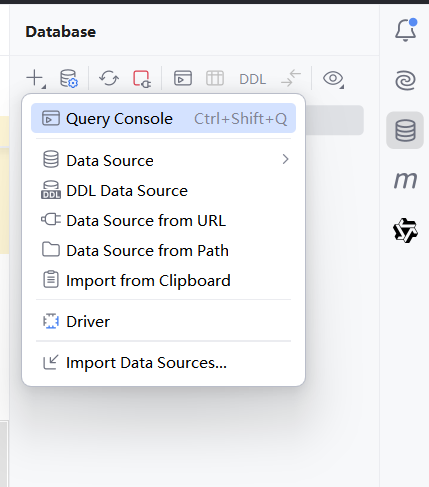Click the Jump to source arrows icon
This screenshot has width=429, height=487.
coord(291,78)
